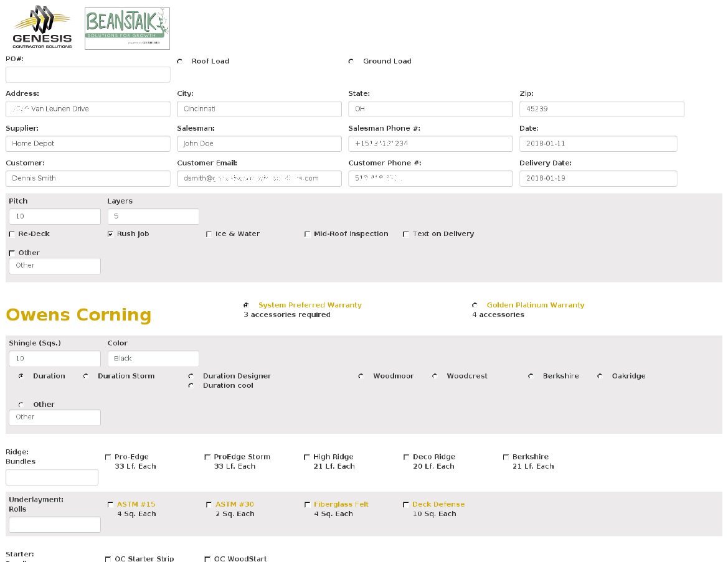The height and width of the screenshot is (562, 728).
Task: Choose the Golden Platinum Warranty
Action: pyautogui.click(x=475, y=305)
